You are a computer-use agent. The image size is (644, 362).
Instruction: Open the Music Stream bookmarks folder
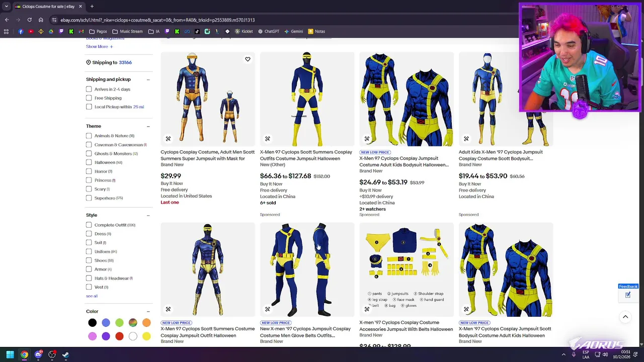click(127, 31)
